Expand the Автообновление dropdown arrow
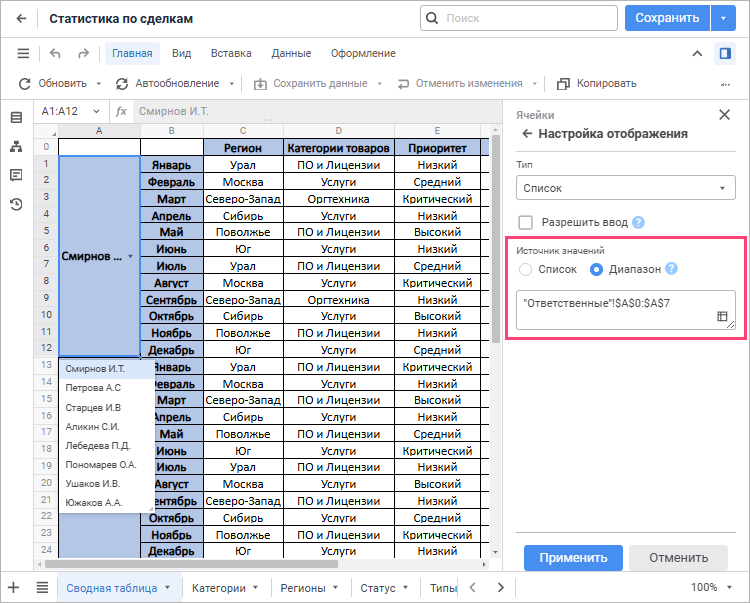This screenshot has width=750, height=603. pos(232,84)
